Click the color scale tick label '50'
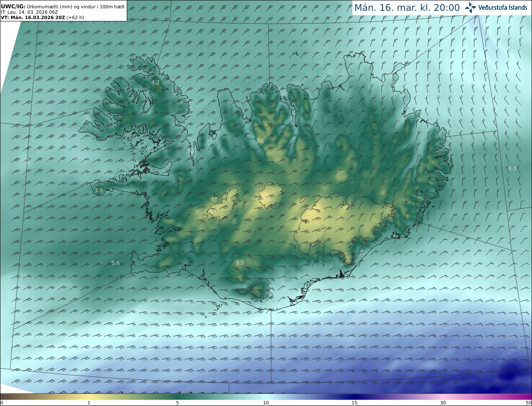 tap(528, 403)
